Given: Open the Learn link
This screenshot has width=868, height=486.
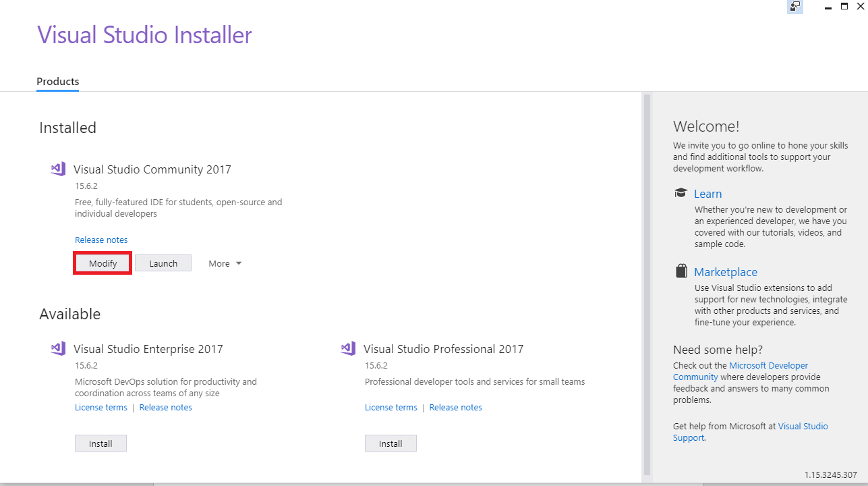Looking at the screenshot, I should click(x=707, y=194).
